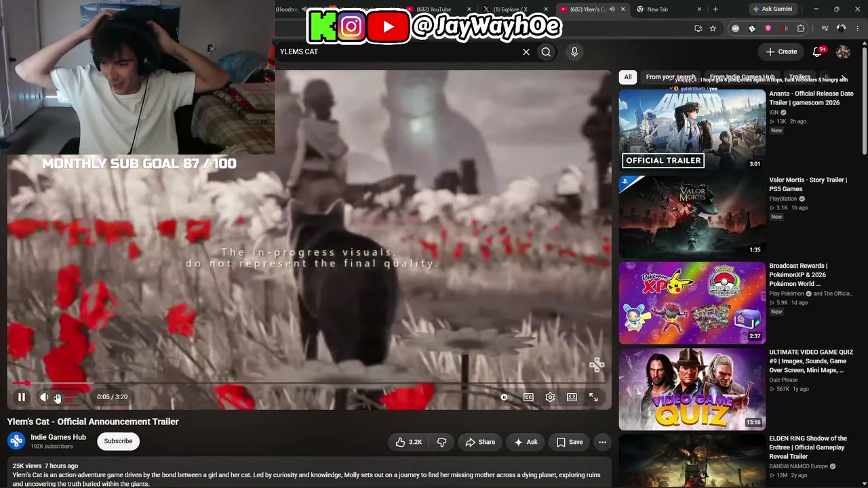Click the install app icon in address bar

(698, 28)
